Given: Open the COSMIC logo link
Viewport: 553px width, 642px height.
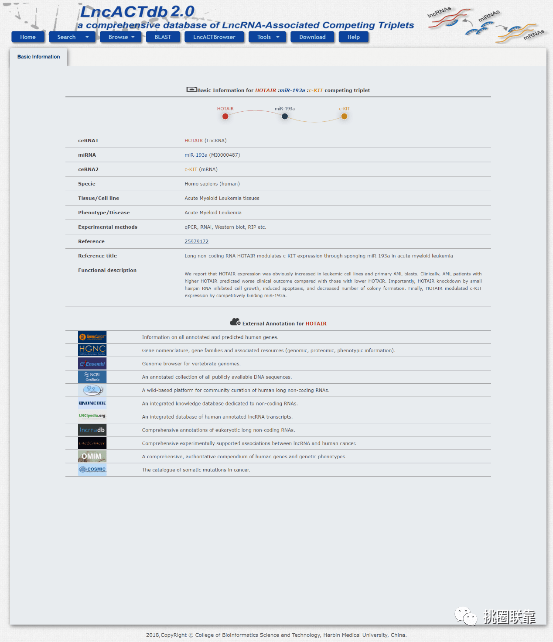Looking at the screenshot, I should [92, 469].
